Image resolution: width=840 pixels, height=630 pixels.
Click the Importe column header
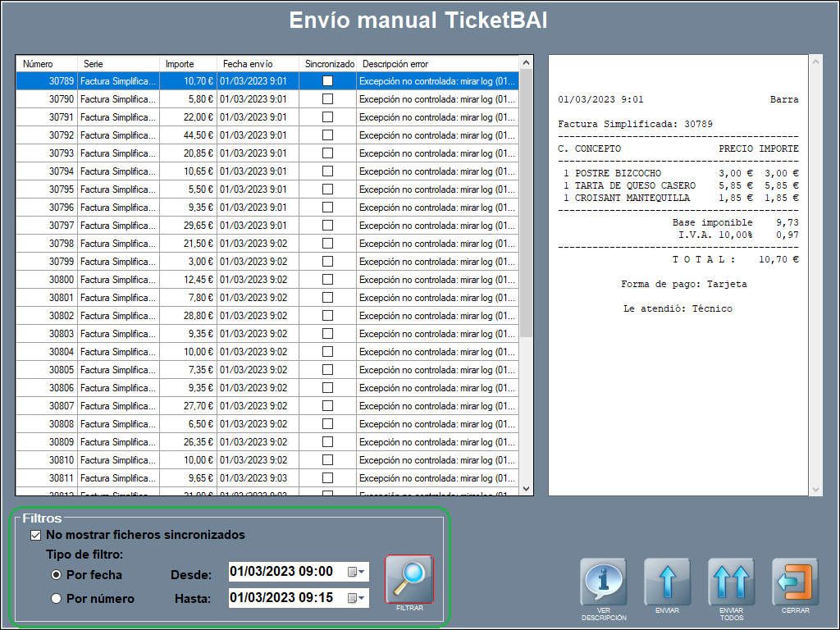click(188, 64)
